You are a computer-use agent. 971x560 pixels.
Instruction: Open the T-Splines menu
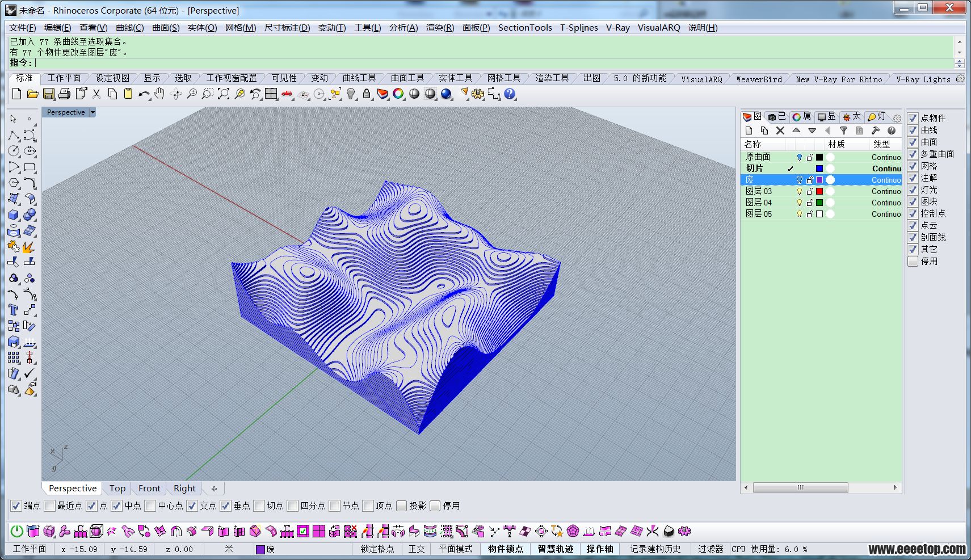coord(579,28)
